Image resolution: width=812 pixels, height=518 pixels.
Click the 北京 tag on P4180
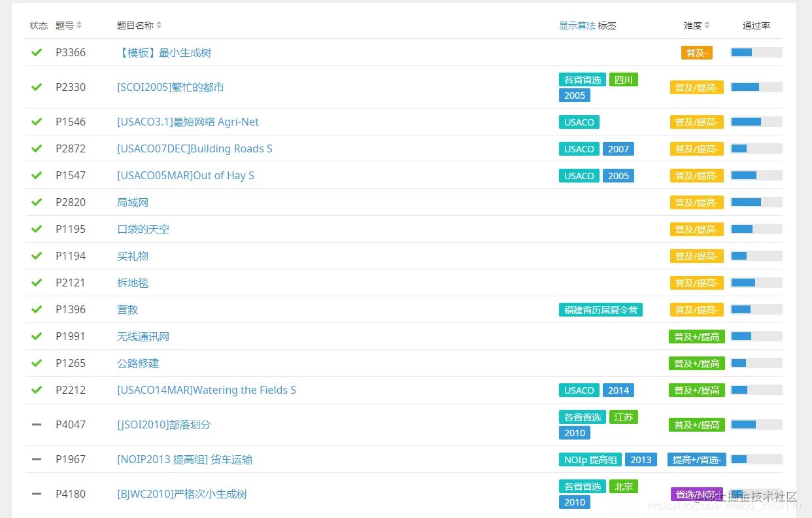point(624,487)
